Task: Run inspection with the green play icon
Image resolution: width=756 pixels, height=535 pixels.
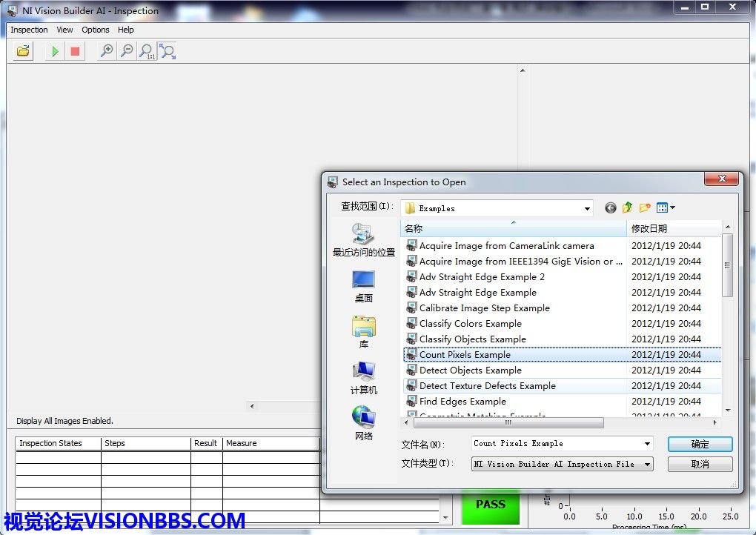Action: (55, 50)
